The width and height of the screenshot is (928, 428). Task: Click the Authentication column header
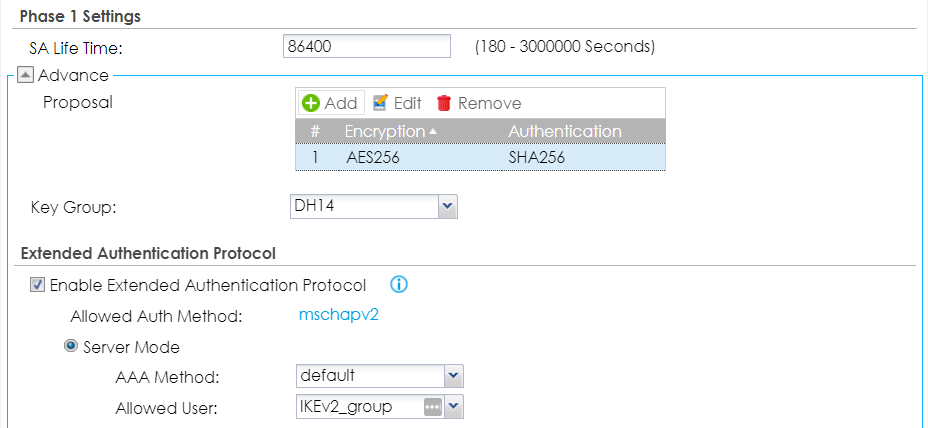pos(565,131)
